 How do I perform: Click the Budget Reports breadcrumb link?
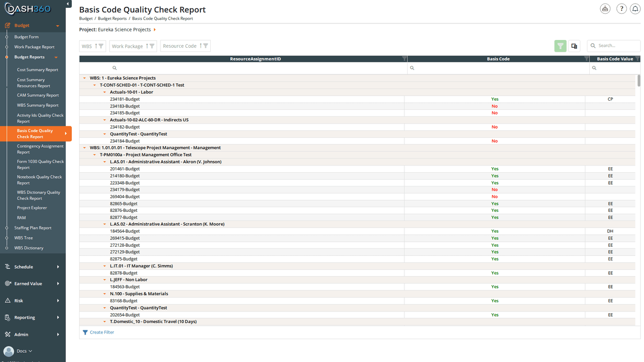coord(112,18)
